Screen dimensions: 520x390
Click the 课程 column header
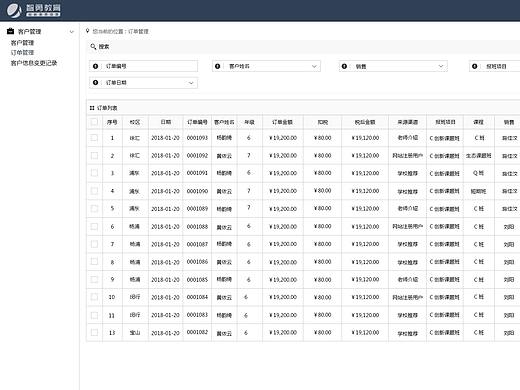pos(478,122)
